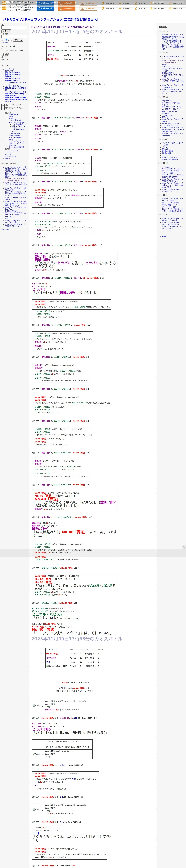The height and width of the screenshot is (868, 186).
Task: Click Rice Cake cell in first table
Action: [x=71, y=59]
